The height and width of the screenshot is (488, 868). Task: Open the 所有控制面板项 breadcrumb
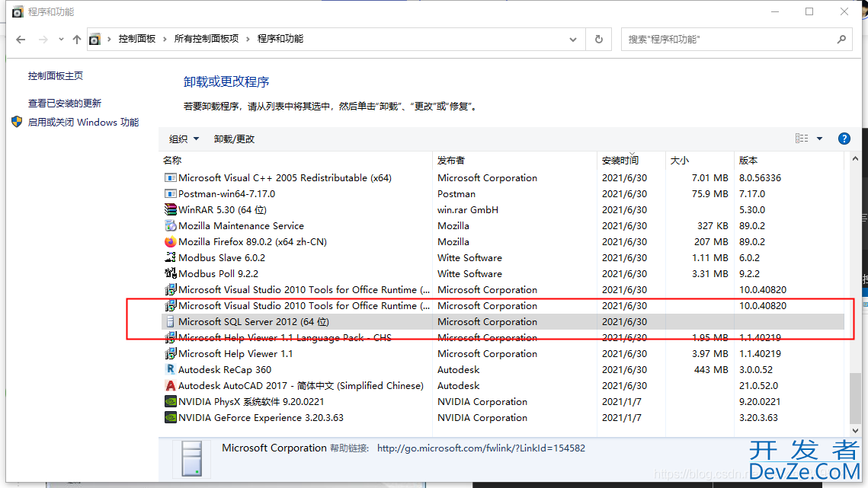pyautogui.click(x=207, y=39)
